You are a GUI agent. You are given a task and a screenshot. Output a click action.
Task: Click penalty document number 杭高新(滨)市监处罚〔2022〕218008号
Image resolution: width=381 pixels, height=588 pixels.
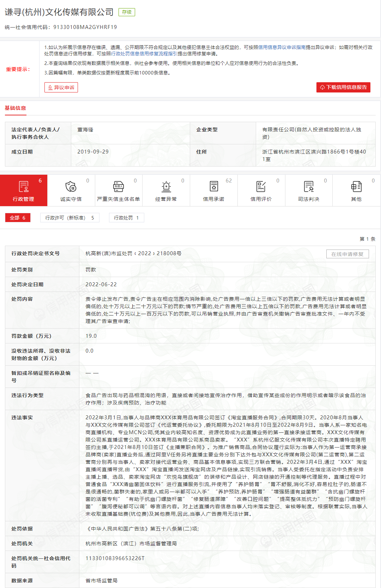pos(134,253)
